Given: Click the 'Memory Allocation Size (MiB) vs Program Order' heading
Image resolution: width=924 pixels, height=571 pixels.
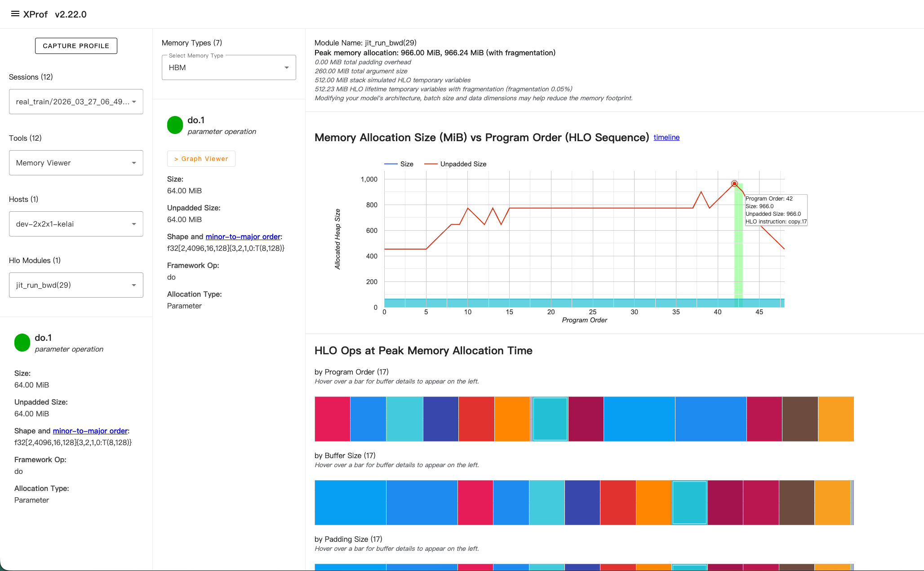Looking at the screenshot, I should pyautogui.click(x=482, y=138).
